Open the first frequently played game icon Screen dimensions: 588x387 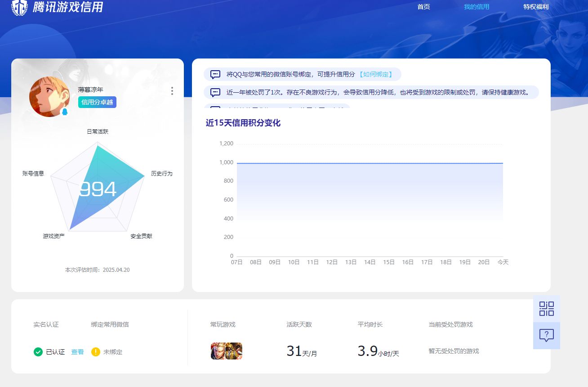click(x=218, y=351)
